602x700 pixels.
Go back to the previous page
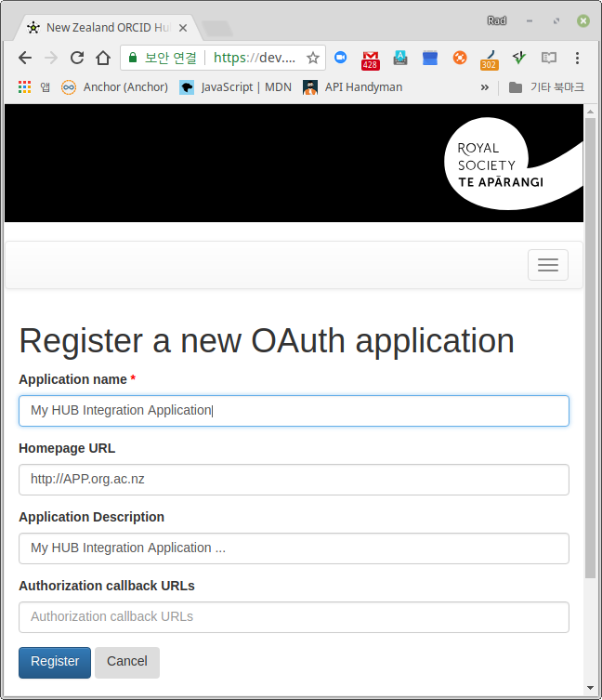[25, 58]
